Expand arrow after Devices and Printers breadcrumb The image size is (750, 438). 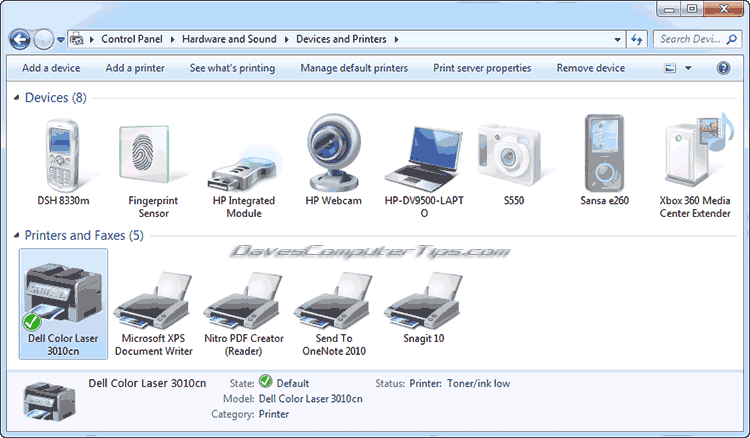click(397, 39)
